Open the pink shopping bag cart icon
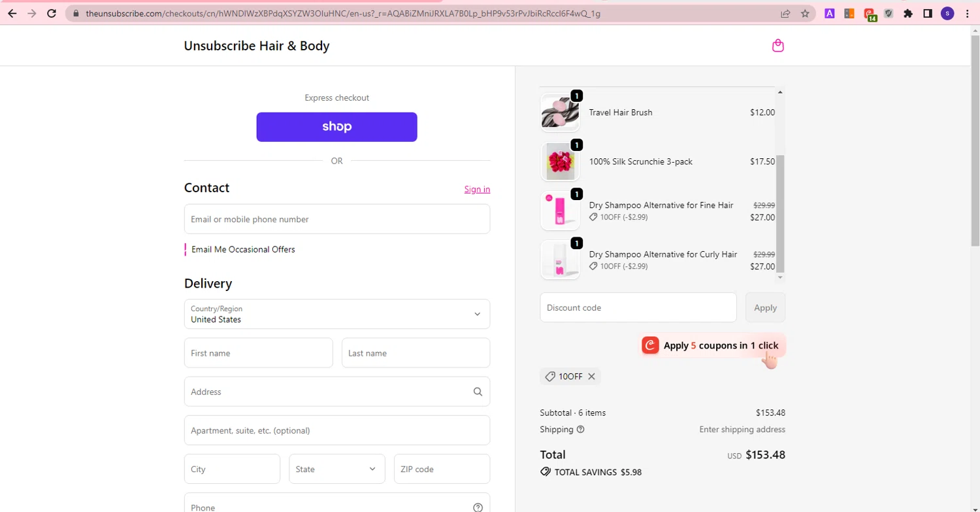980x512 pixels. point(777,46)
